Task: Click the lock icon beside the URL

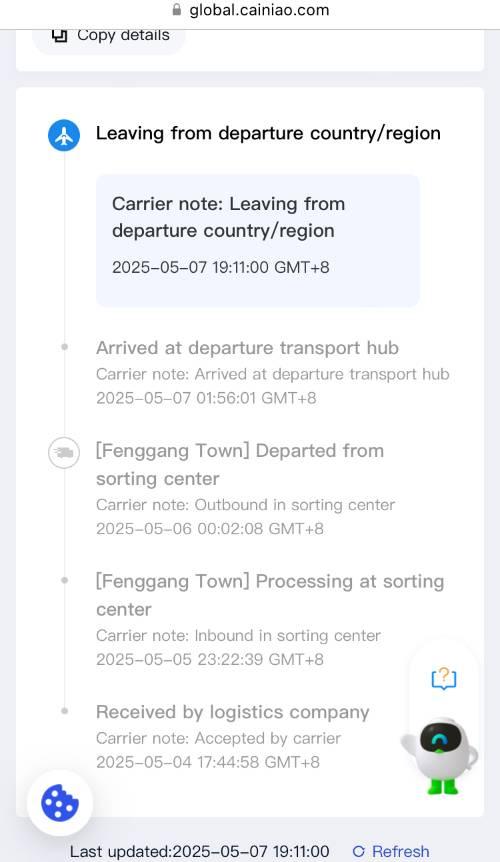Action: [x=176, y=10]
